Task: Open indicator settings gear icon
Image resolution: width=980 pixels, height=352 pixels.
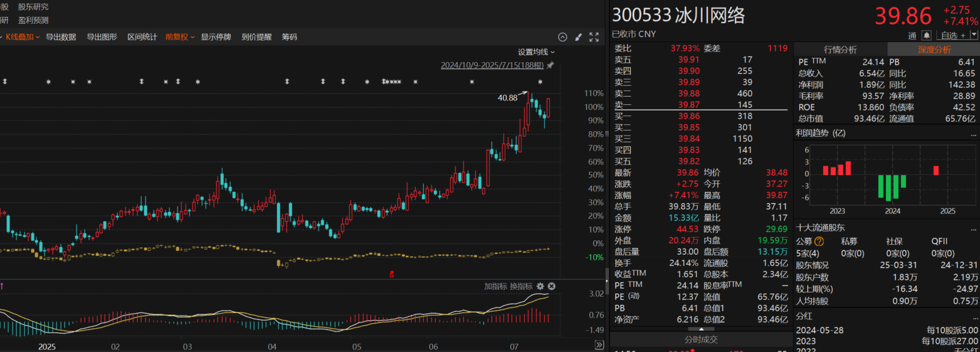Action: point(540,286)
